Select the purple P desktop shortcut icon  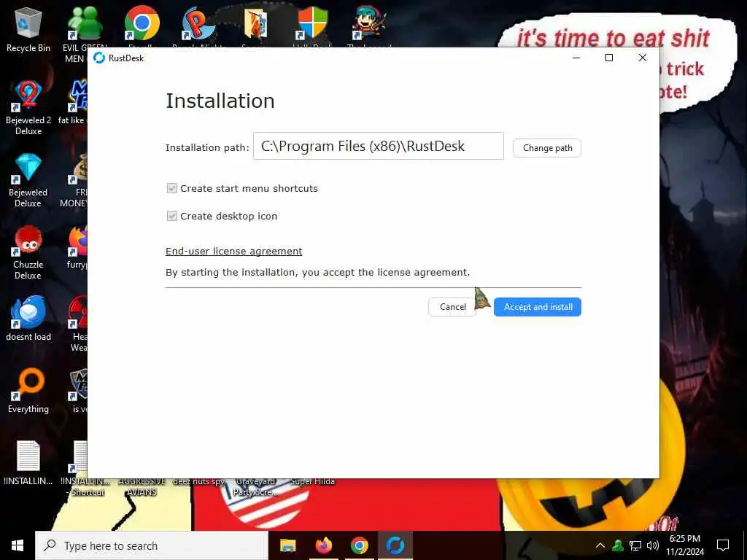(198, 24)
